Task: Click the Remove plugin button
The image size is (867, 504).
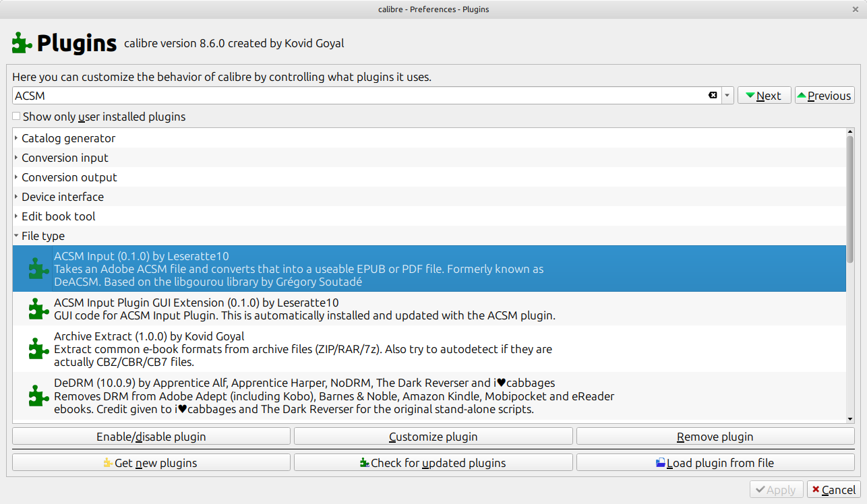Action: pyautogui.click(x=715, y=437)
